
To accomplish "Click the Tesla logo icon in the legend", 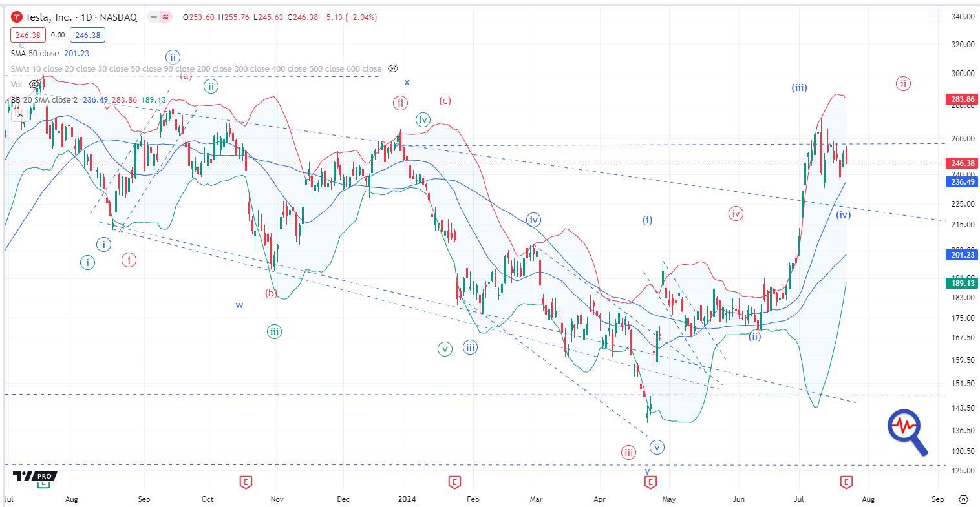I will coord(17,17).
